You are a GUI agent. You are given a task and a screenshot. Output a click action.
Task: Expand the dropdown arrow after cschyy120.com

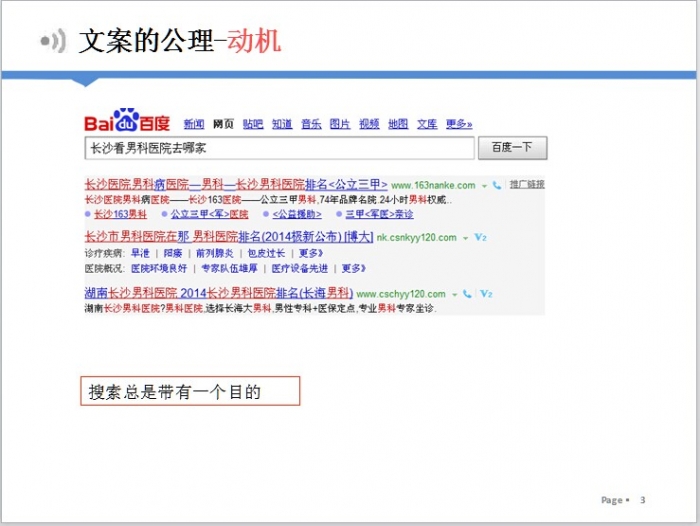tap(453, 294)
